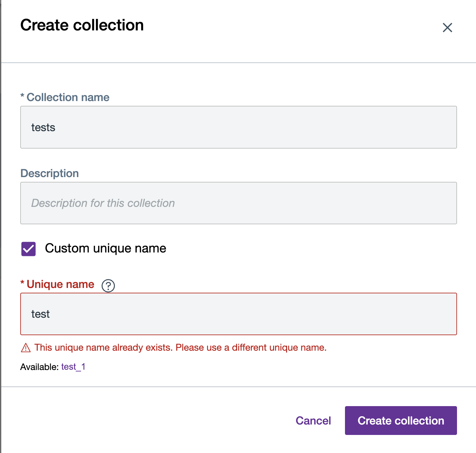This screenshot has width=476, height=453.
Task: Click the unique name already exists error message
Action: [x=180, y=348]
